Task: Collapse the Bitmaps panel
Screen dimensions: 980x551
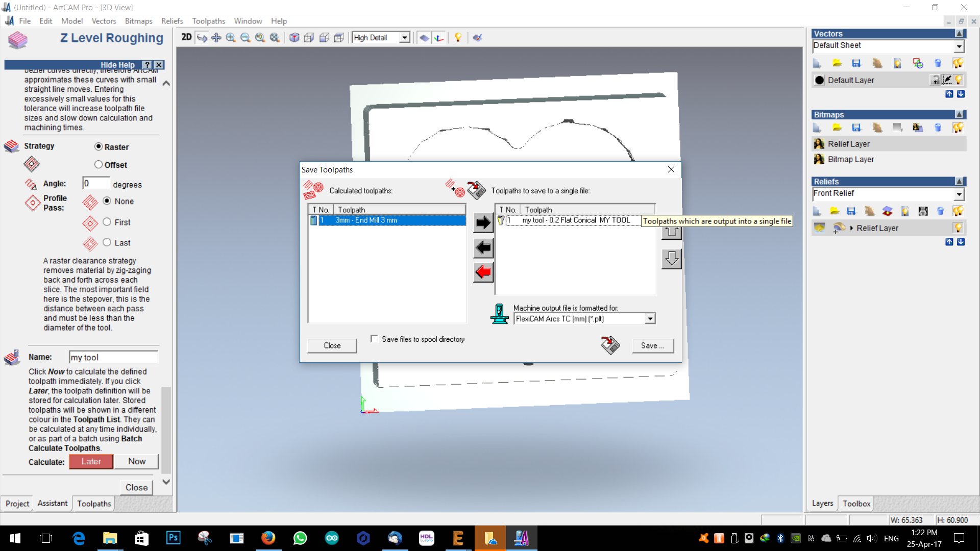Action: [959, 115]
